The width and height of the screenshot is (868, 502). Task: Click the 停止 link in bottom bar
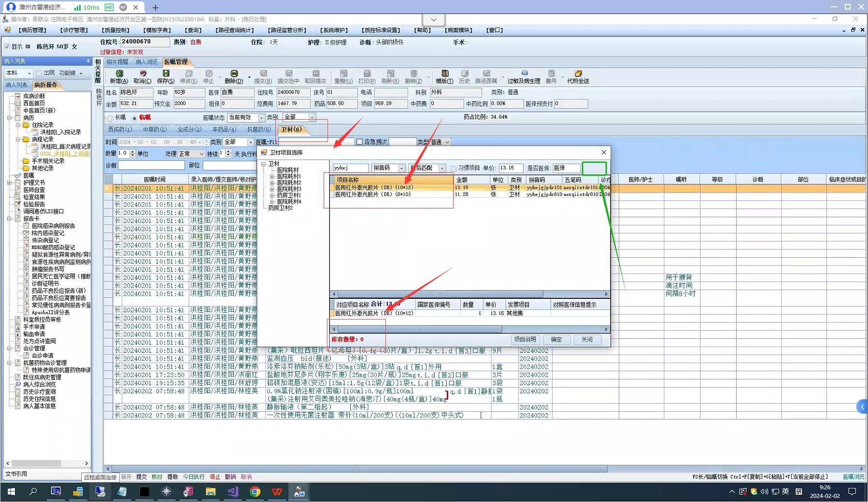coord(215,477)
